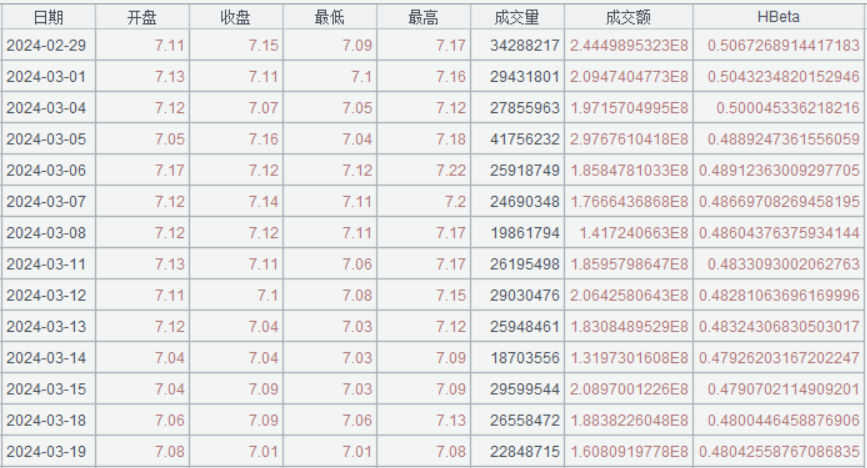Click turnover value 1.3197301608E8
867x468 pixels.
[x=629, y=358]
